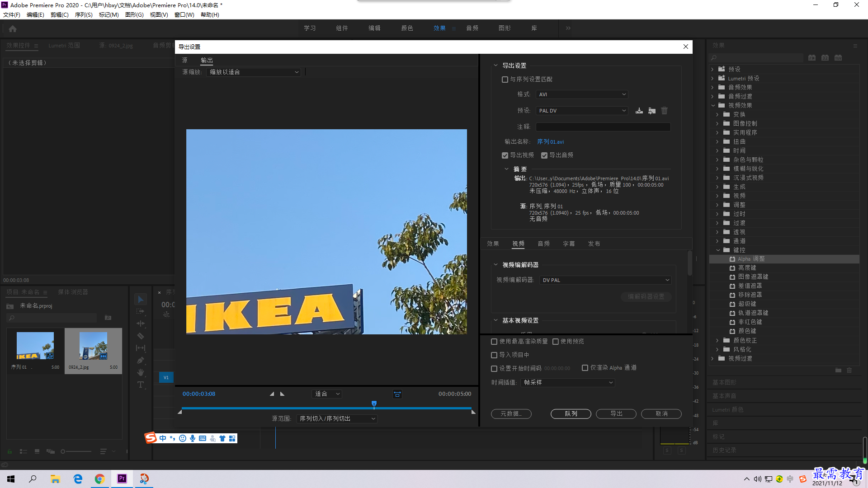Enable Use Maximum Render Quality
The image size is (868, 488).
pos(494,342)
